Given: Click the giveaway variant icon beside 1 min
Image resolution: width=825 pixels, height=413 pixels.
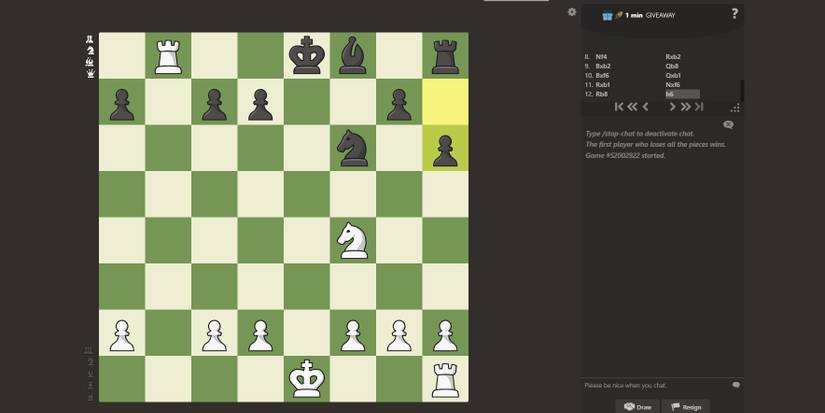Looking at the screenshot, I should [x=608, y=15].
